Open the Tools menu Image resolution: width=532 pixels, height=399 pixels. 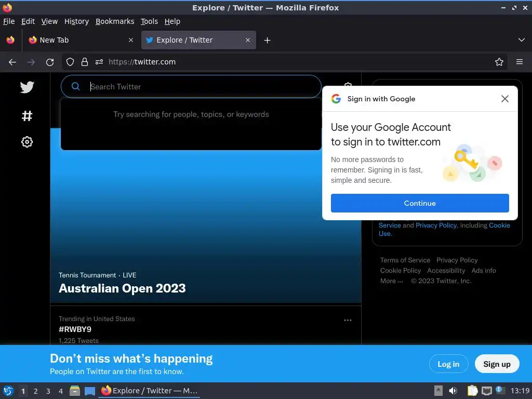[149, 21]
